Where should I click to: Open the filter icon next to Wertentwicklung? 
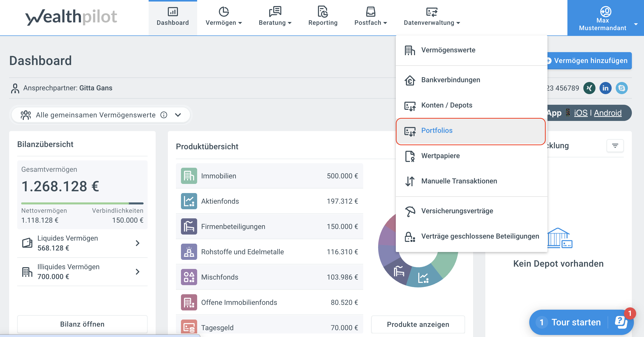(615, 146)
